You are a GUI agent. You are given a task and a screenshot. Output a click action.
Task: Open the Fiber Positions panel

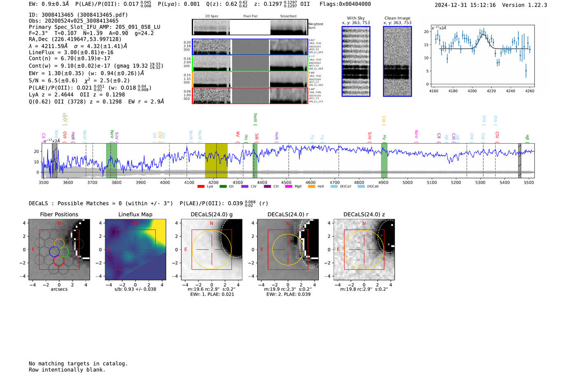pos(59,250)
